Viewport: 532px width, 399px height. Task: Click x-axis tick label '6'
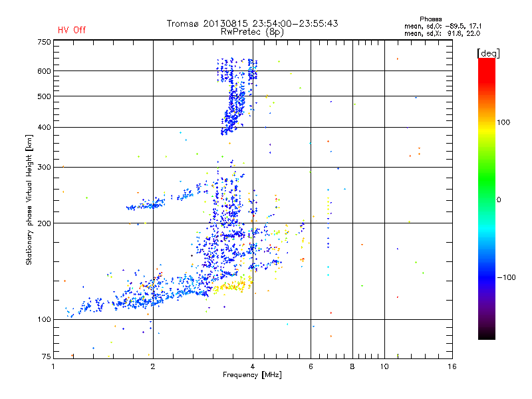[311, 366]
